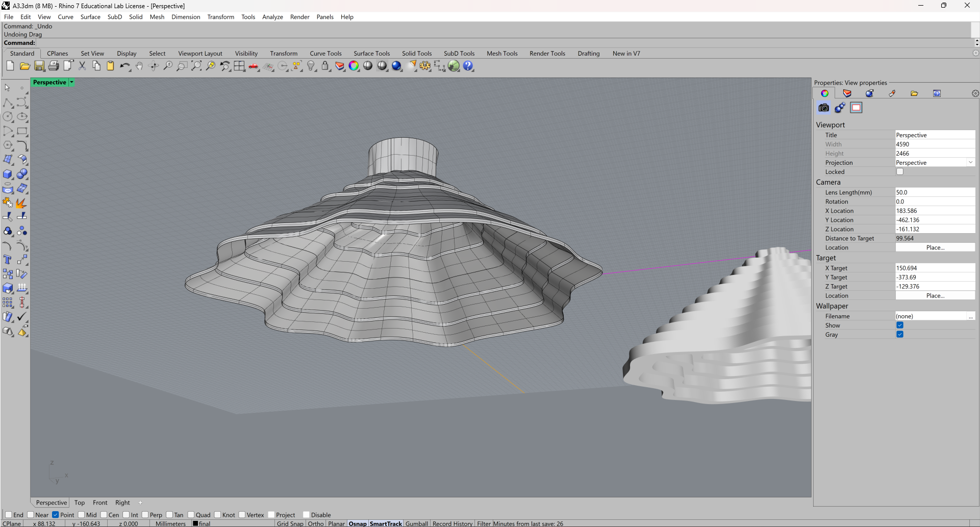Click the padlock Lock objects icon

coord(325,66)
